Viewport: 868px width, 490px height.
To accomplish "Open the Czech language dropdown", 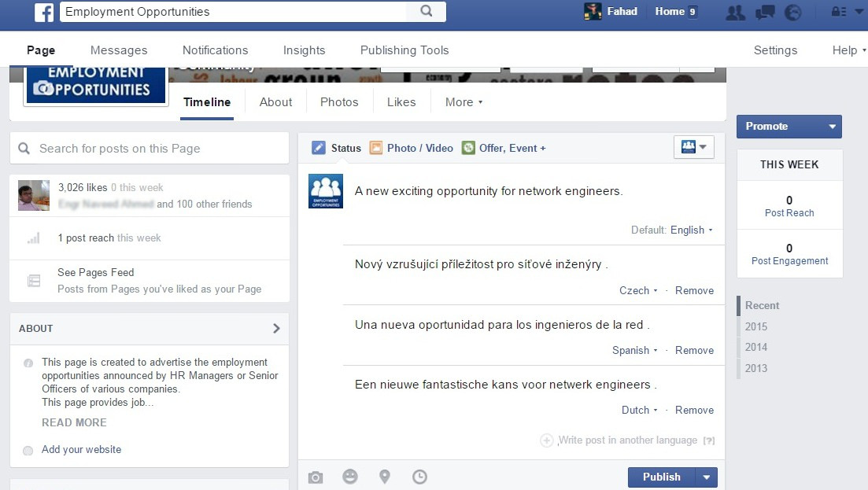I will [x=638, y=290].
